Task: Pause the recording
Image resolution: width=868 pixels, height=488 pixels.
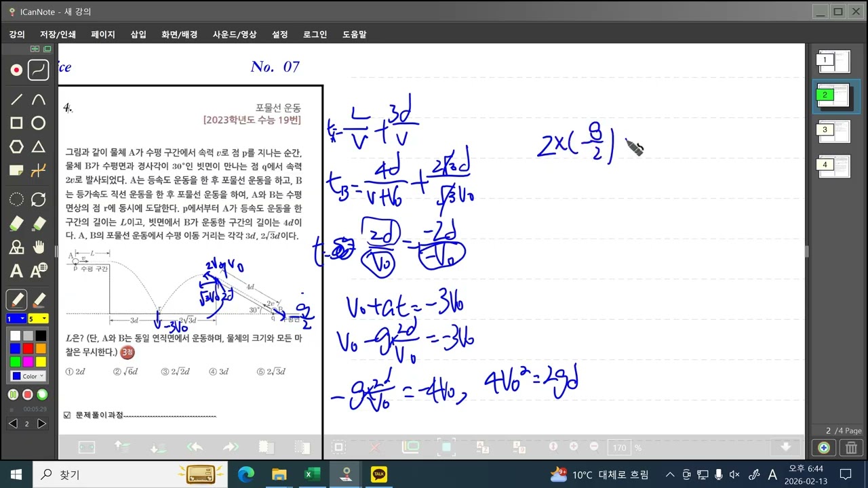Action: coord(13,394)
